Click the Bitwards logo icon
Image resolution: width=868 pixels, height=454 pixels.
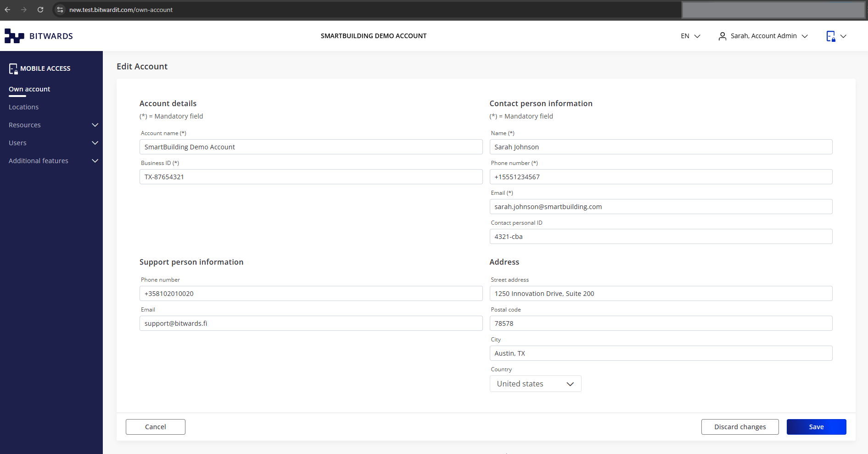(x=14, y=36)
